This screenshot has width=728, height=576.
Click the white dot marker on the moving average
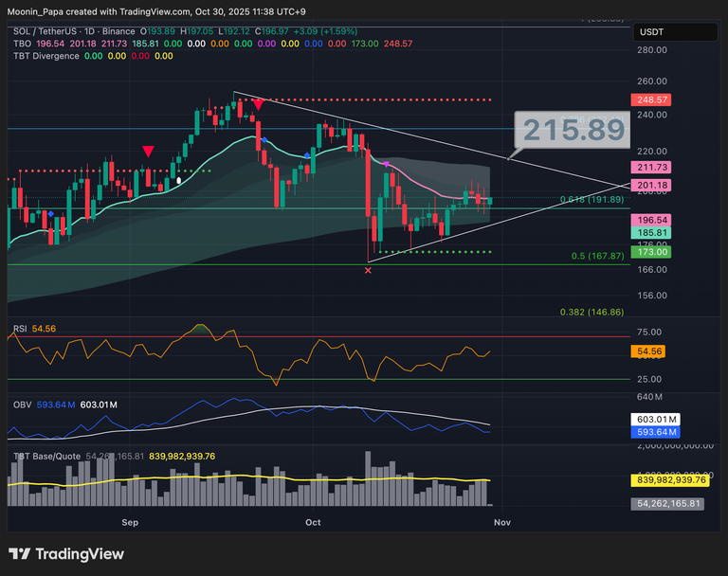pyautogui.click(x=178, y=179)
